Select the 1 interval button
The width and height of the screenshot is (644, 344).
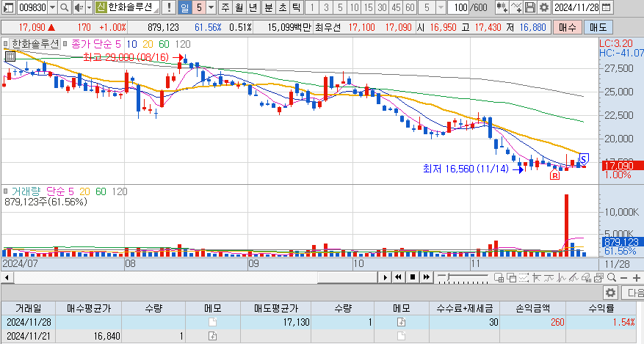[x=312, y=7]
